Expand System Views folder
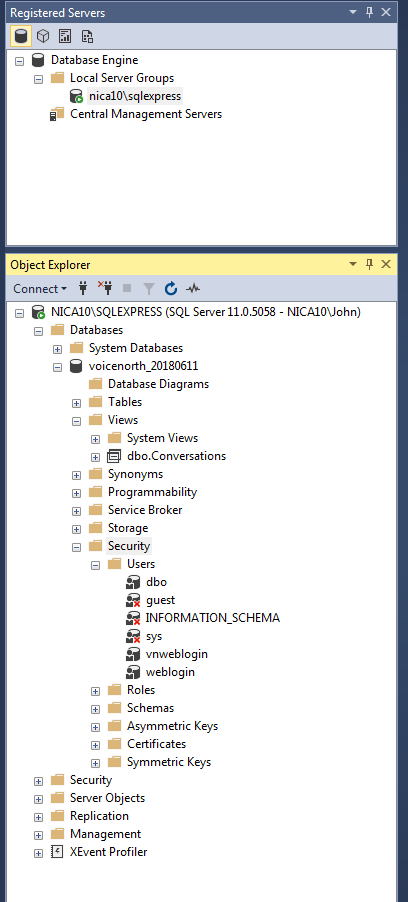 click(96, 439)
